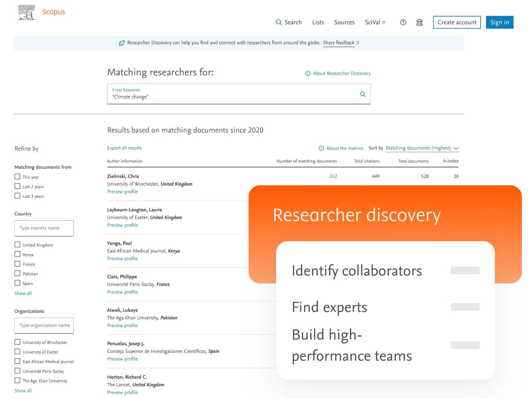Open Chris Zielinski's Preview profile link

(x=122, y=192)
